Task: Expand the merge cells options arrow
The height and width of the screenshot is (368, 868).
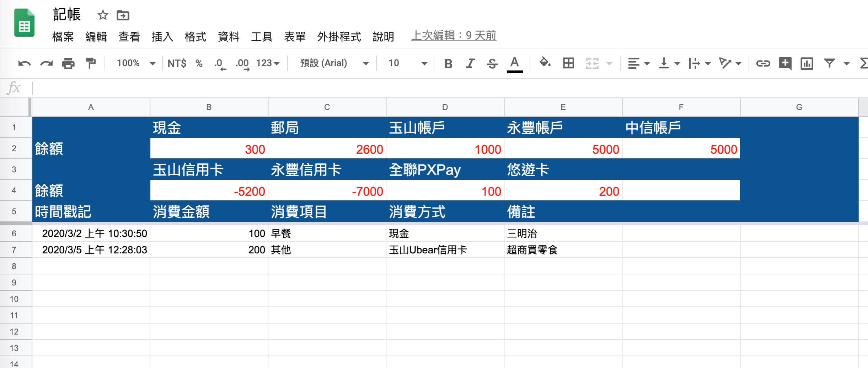Action: point(609,64)
